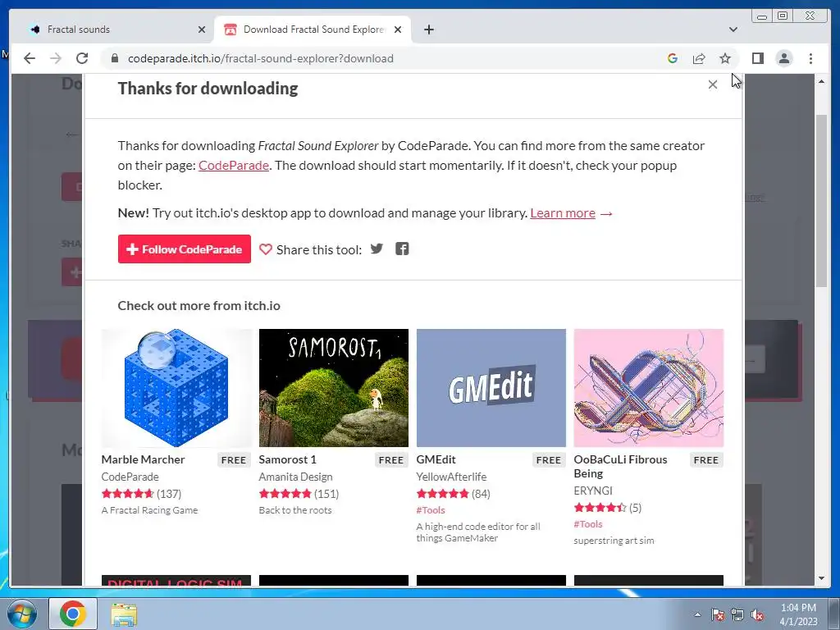
Task: Open the Amanita Design author link
Action: [295, 477]
